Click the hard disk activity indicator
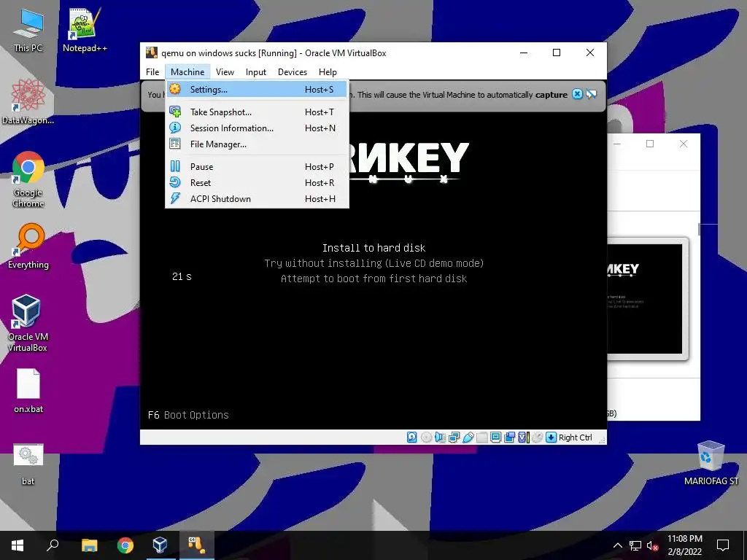The height and width of the screenshot is (560, 747). coord(412,437)
